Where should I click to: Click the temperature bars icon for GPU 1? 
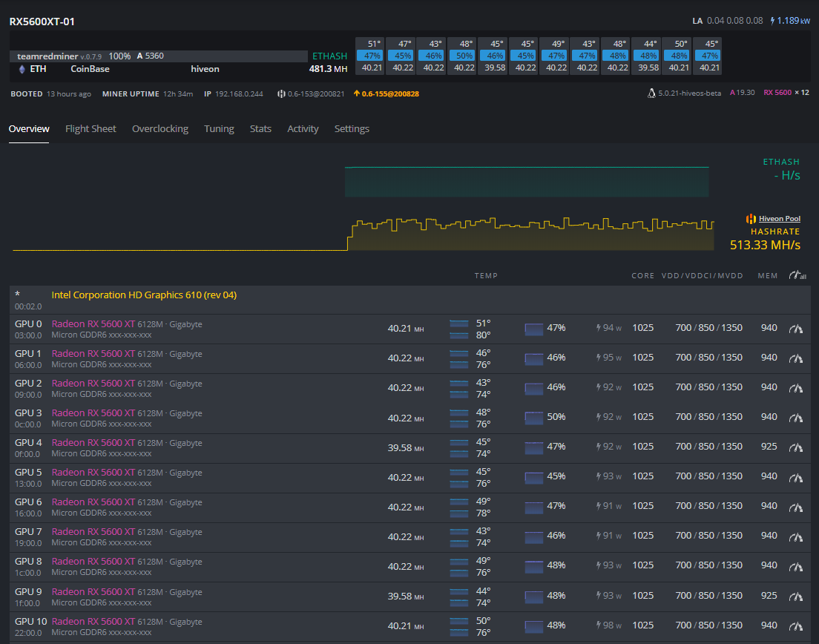click(x=459, y=359)
